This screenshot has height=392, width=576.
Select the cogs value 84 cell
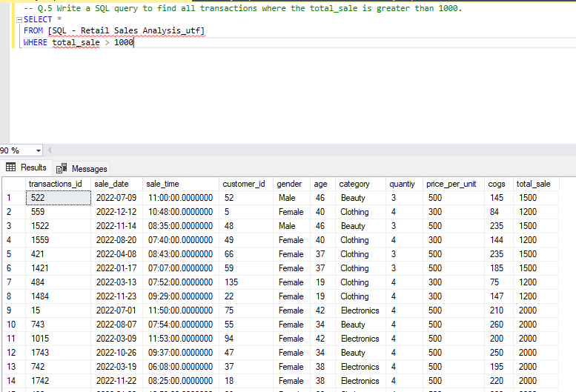499,212
